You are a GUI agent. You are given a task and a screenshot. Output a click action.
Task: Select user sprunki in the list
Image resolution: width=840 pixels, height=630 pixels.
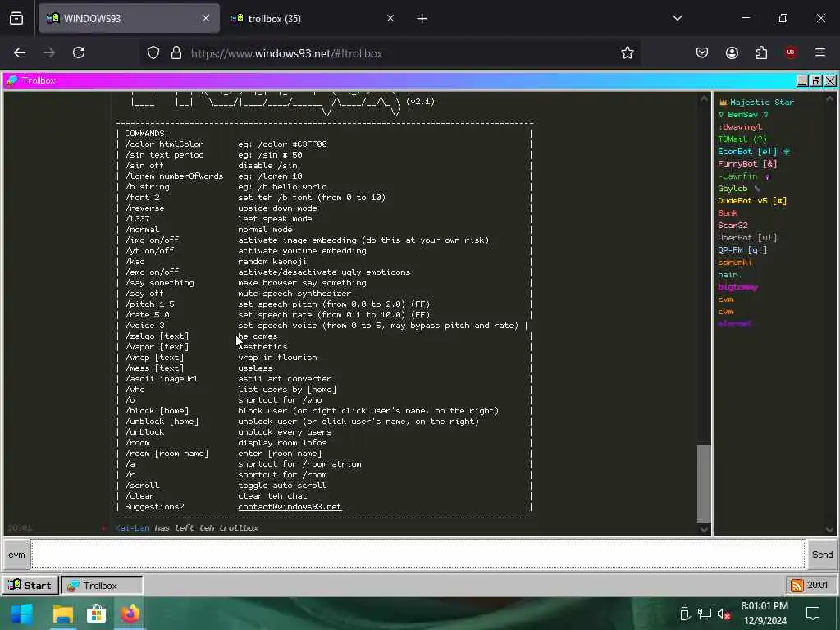click(735, 262)
